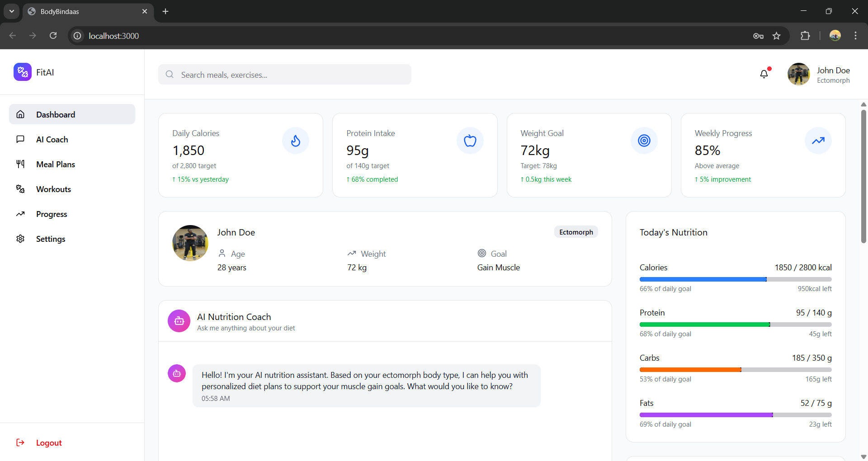Click the chat message bot avatar
868x461 pixels.
(x=177, y=373)
